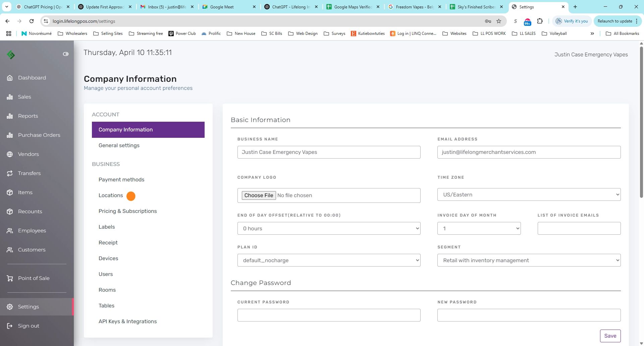Toggle sidebar collapse eye switch
The image size is (644, 346).
[x=66, y=54]
